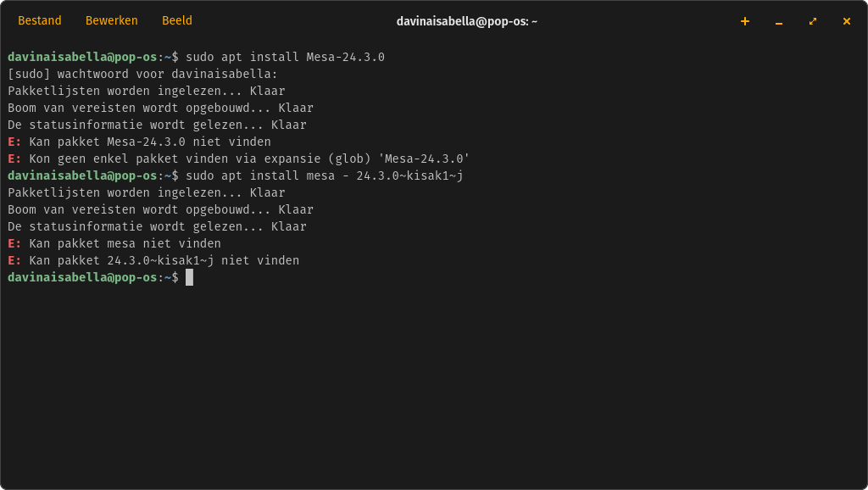The image size is (868, 490).
Task: Click the window title davinaisabella@pop-os: ~
Action: pos(467,21)
